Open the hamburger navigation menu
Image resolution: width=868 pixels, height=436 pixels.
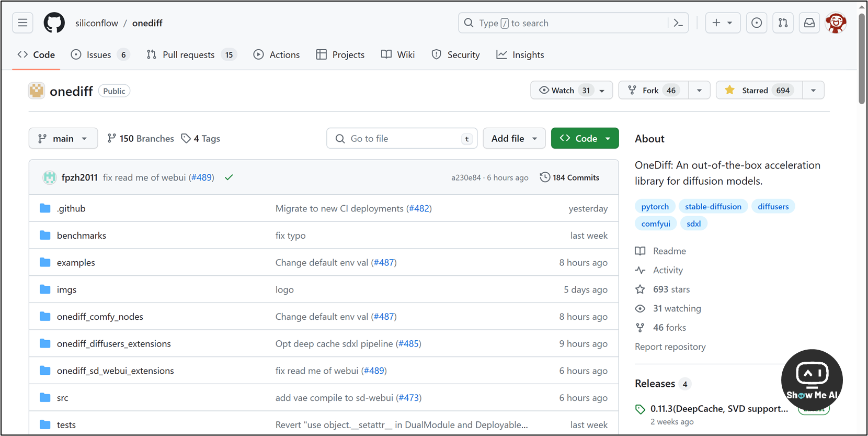(x=22, y=23)
